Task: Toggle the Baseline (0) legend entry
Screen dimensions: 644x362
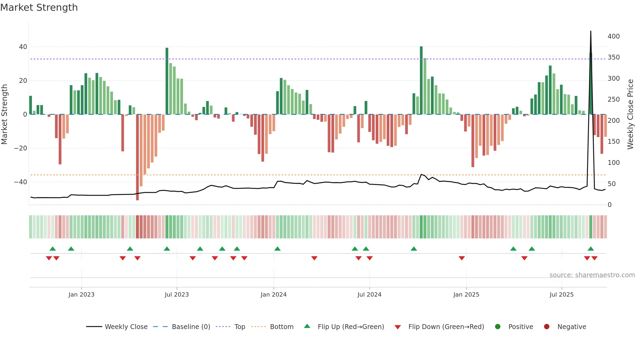Action: click(181, 327)
